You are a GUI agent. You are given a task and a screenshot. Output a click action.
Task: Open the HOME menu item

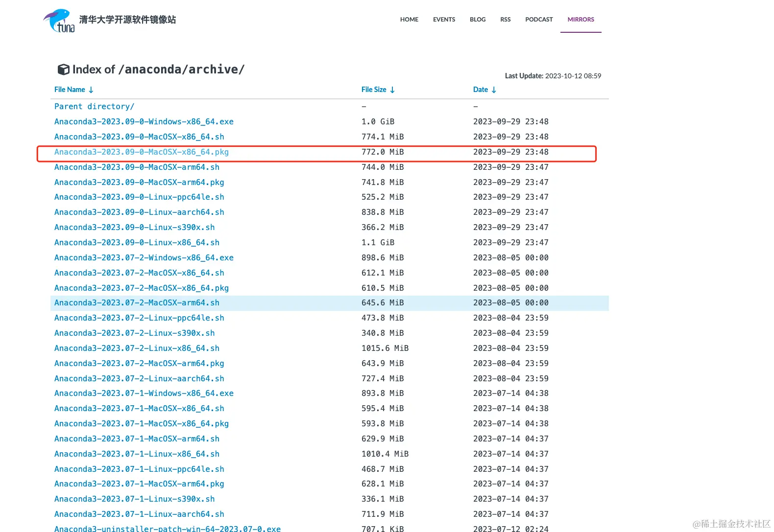point(409,20)
